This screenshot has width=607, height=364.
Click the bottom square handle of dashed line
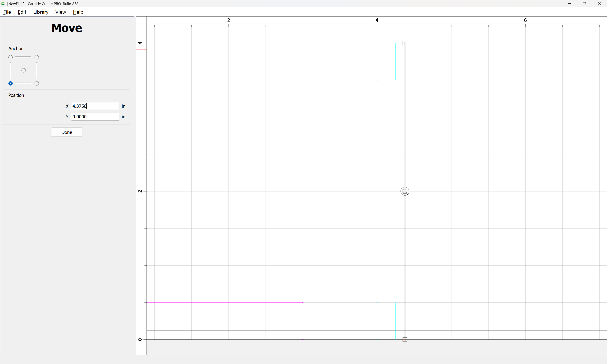405,340
